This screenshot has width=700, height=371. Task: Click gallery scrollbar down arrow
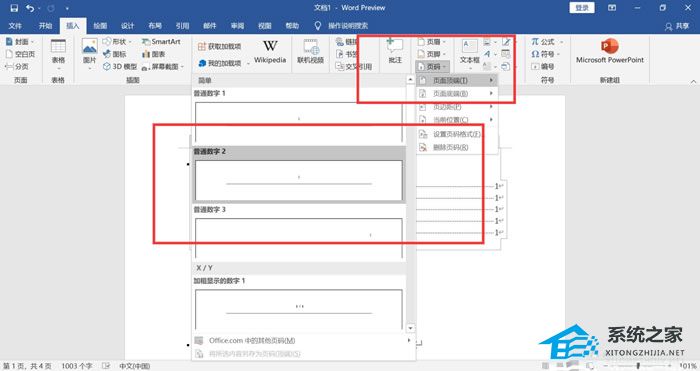[411, 328]
